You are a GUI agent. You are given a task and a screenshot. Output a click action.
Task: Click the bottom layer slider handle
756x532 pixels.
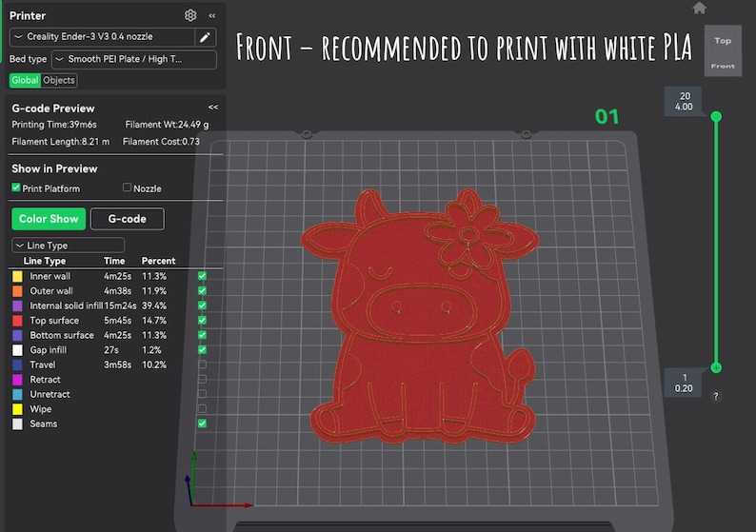point(716,367)
